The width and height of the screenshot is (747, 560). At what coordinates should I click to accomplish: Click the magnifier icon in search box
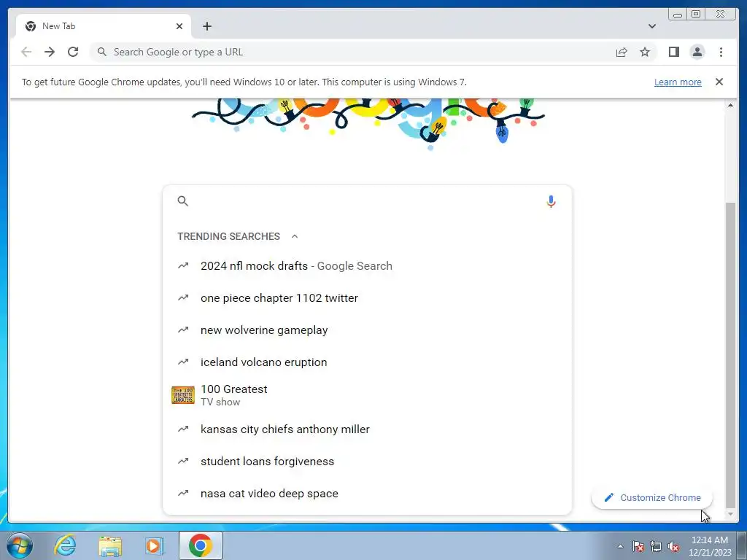point(183,201)
